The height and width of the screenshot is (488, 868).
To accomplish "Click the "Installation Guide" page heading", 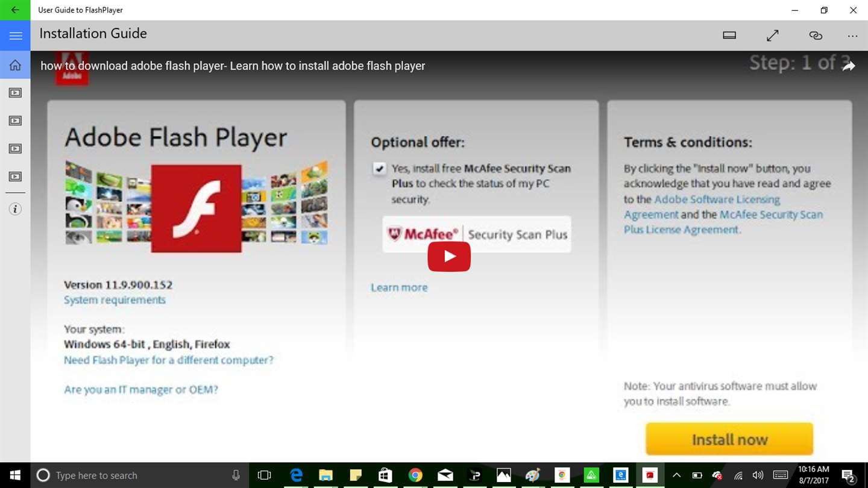I will pos(93,34).
